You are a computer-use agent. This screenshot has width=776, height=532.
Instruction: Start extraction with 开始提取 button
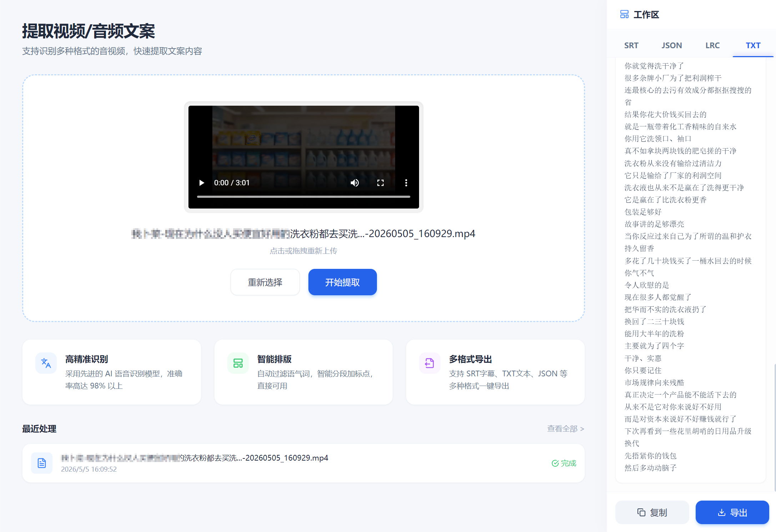[342, 282]
